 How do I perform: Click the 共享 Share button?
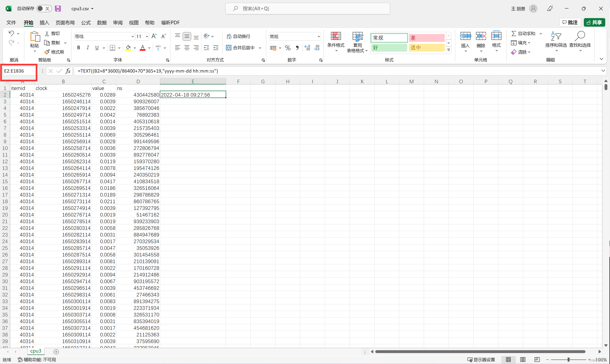(x=594, y=23)
